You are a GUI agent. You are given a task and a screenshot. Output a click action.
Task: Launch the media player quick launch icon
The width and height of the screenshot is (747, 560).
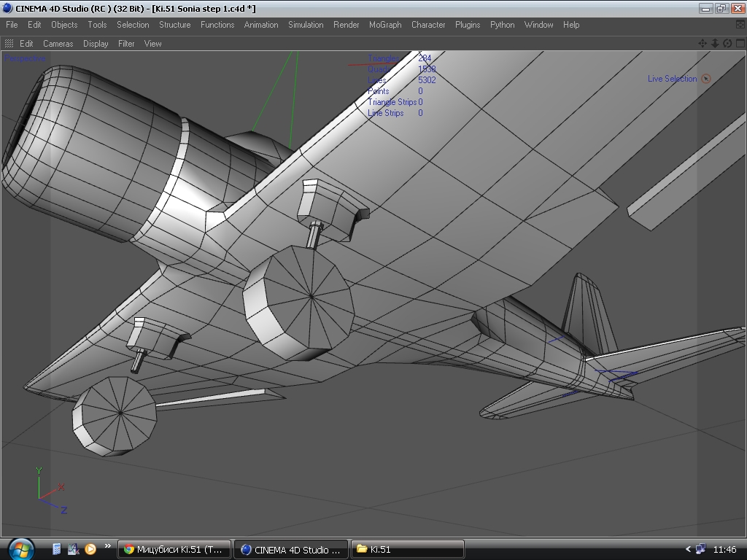coord(90,549)
